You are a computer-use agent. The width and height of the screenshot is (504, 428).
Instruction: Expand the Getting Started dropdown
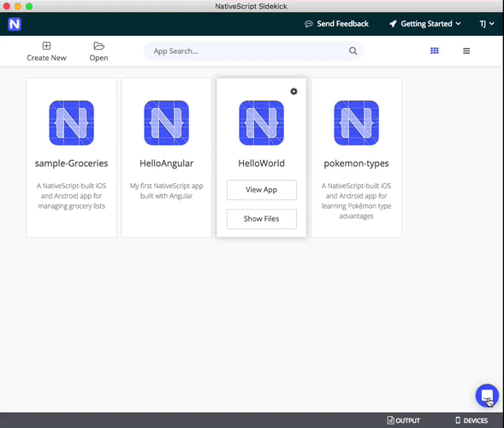click(x=425, y=24)
